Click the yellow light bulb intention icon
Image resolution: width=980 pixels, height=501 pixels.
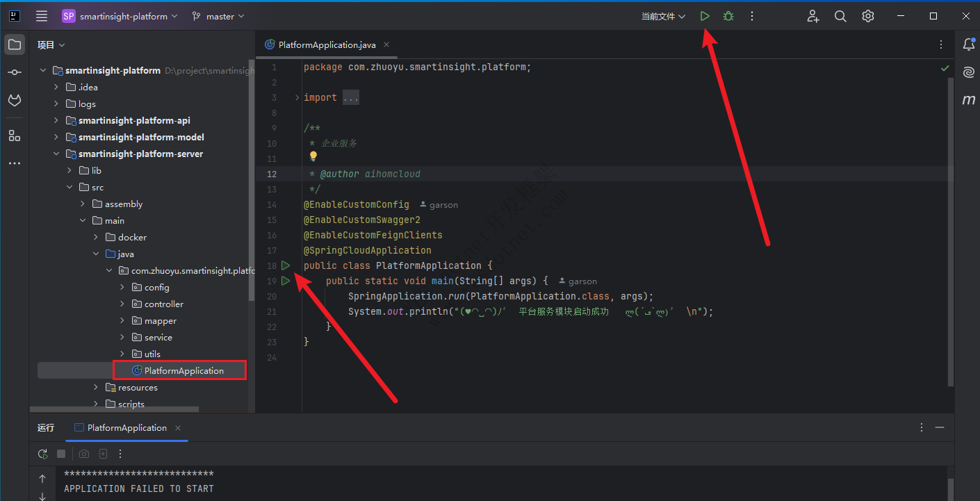[313, 157]
